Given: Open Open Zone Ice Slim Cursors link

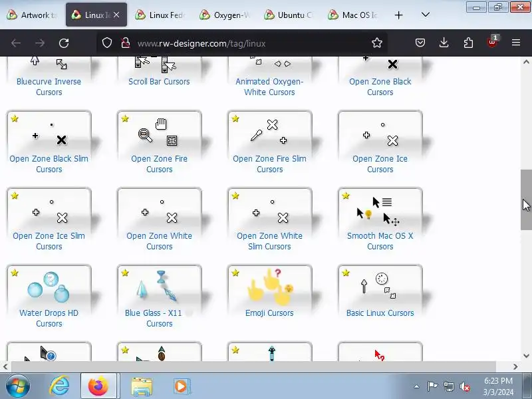Looking at the screenshot, I should (x=49, y=241).
